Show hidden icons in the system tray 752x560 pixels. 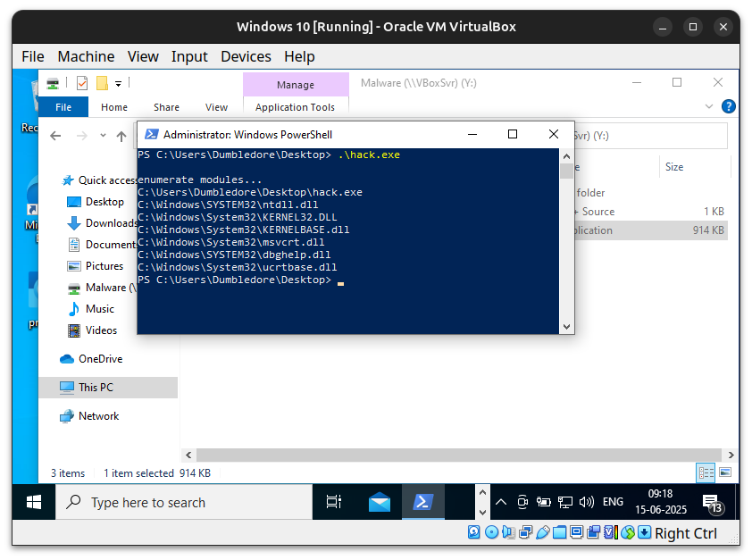[x=501, y=502]
